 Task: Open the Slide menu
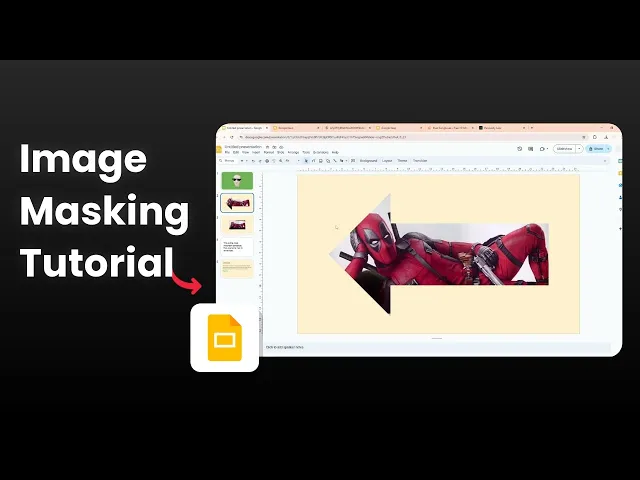click(x=280, y=152)
